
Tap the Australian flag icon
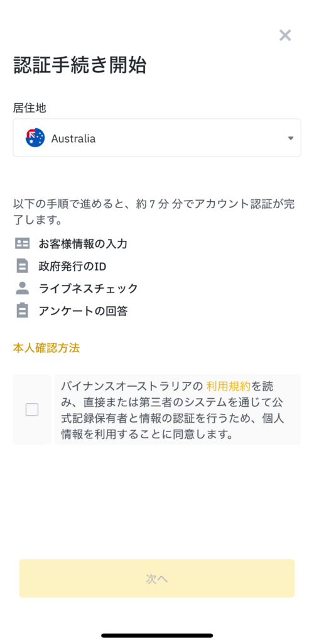(35, 138)
